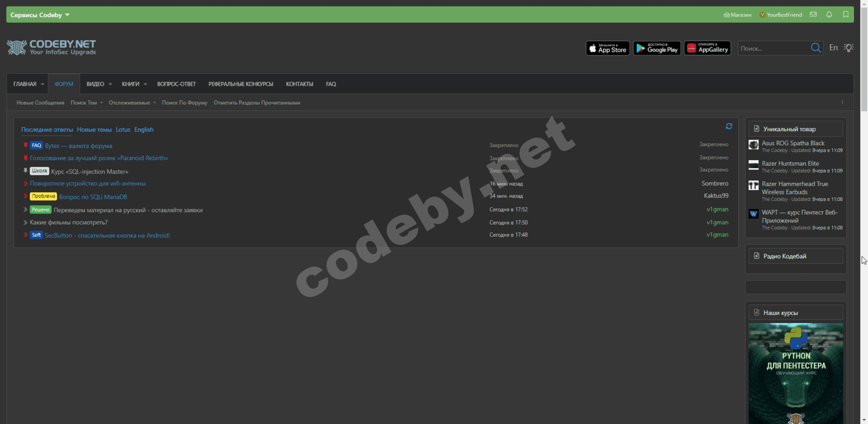Open thread Вопрос по SQLi MariaDB
This screenshot has height=424, width=868.
(x=93, y=197)
